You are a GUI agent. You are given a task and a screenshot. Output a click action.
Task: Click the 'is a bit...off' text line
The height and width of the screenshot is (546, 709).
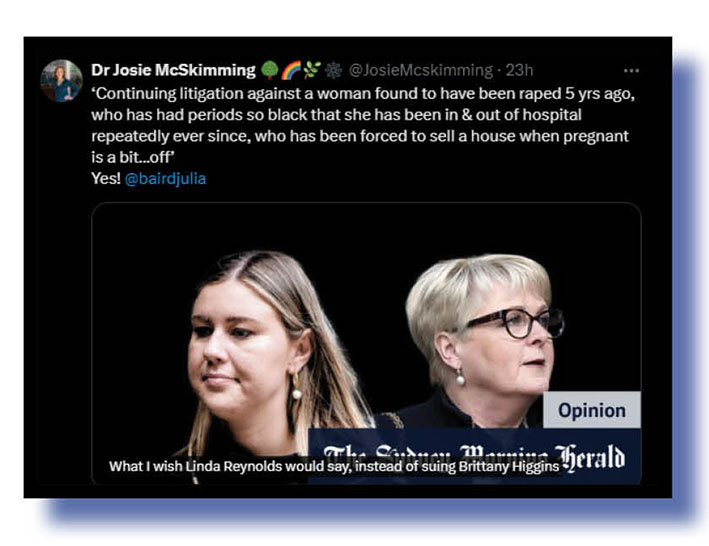(x=133, y=157)
